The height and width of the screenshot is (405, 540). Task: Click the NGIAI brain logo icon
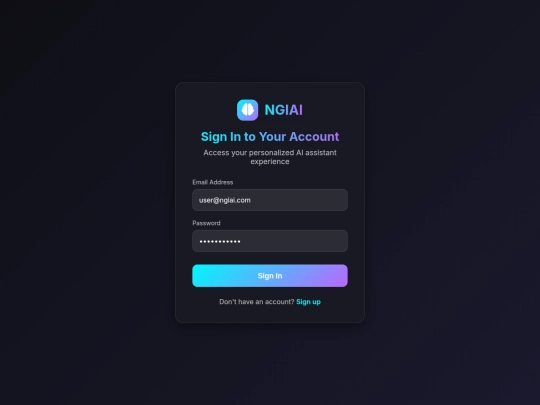point(247,110)
